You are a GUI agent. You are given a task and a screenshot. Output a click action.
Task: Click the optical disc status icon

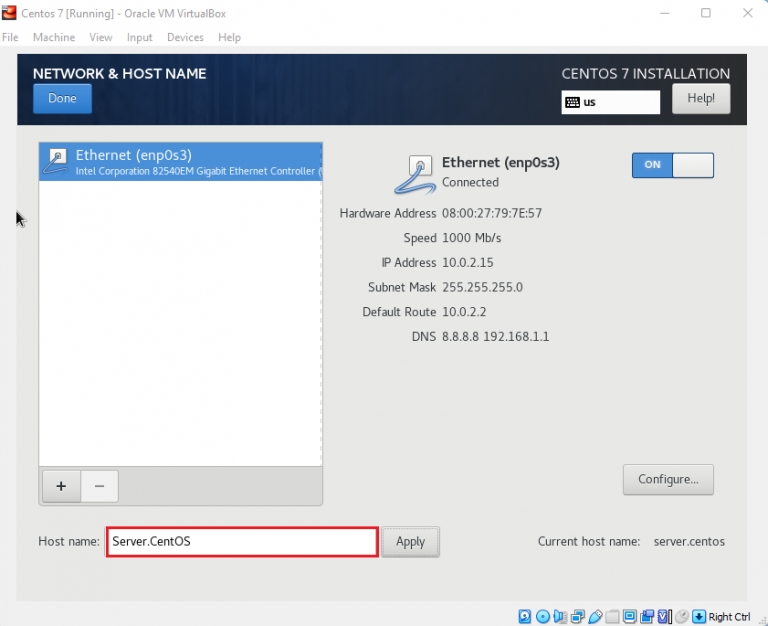(x=543, y=616)
